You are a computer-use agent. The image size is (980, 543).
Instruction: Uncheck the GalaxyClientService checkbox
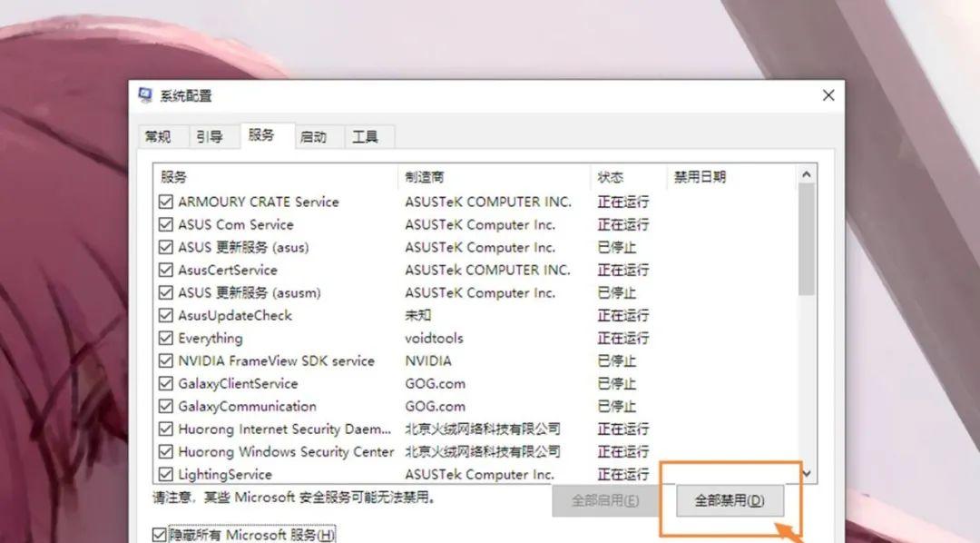coord(166,383)
